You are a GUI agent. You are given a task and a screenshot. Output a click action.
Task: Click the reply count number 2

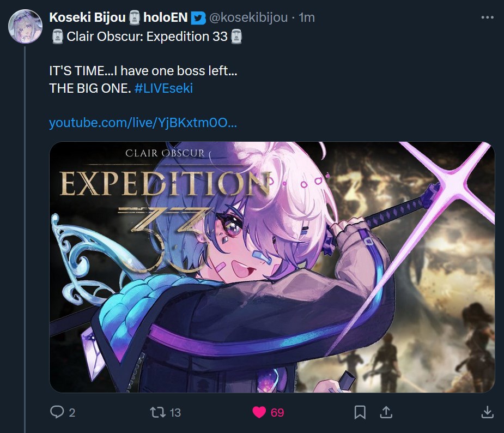pyautogui.click(x=72, y=413)
